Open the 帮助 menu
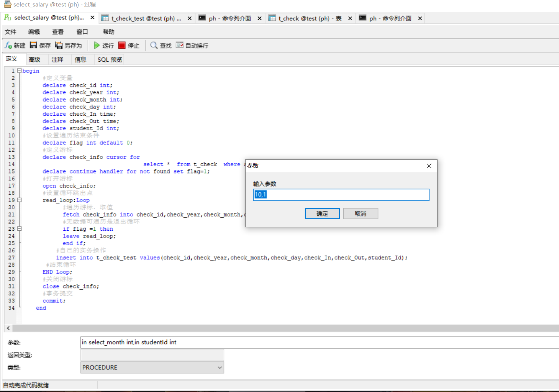559x392 pixels. [108, 32]
